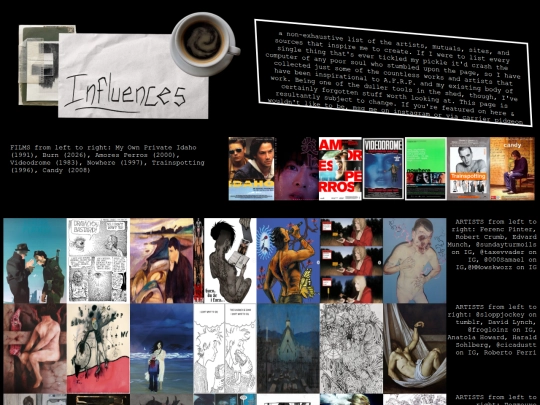Select the Videodrome film poster
The image size is (540, 405).
pyautogui.click(x=383, y=169)
